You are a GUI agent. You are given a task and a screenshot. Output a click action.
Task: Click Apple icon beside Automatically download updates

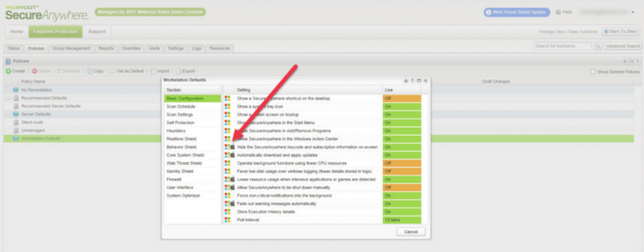(x=233, y=155)
